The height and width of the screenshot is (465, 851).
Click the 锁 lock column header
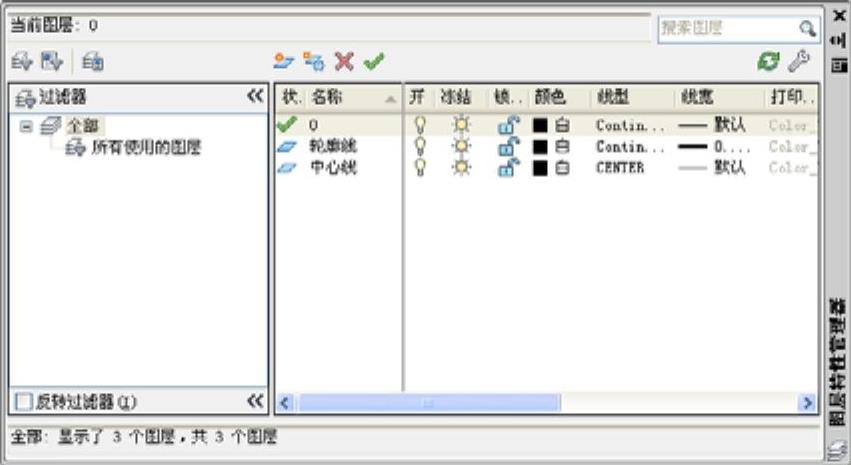(508, 97)
